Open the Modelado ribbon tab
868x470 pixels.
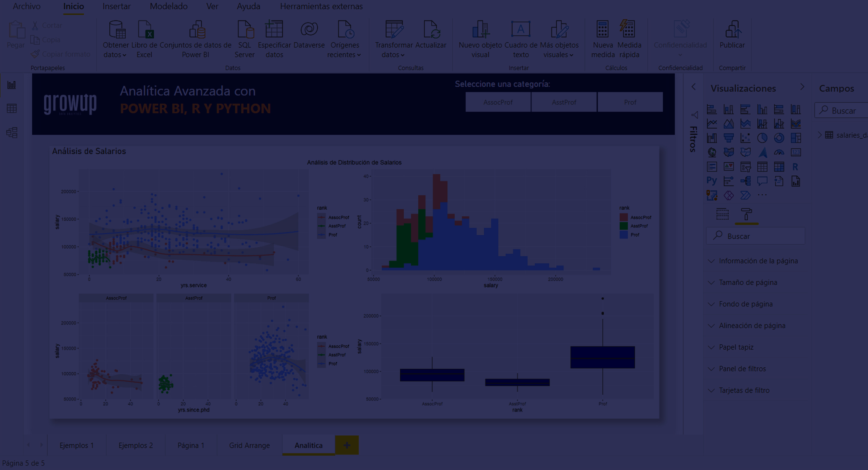tap(168, 6)
